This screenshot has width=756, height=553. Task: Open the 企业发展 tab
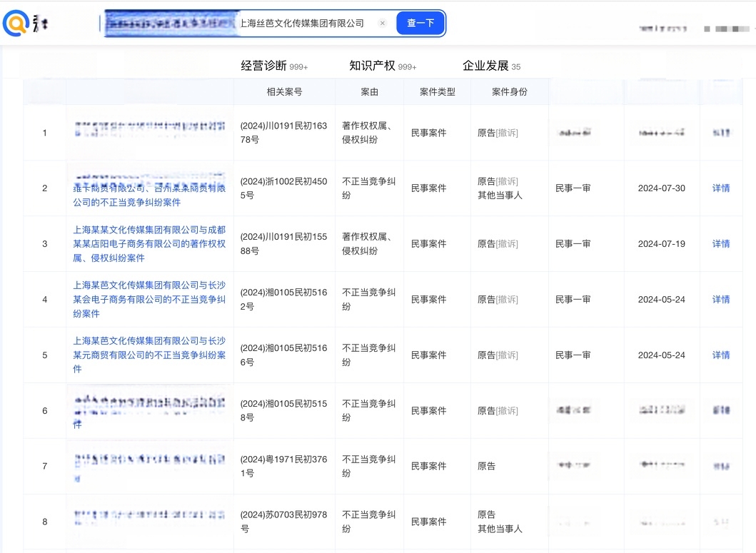tap(491, 66)
